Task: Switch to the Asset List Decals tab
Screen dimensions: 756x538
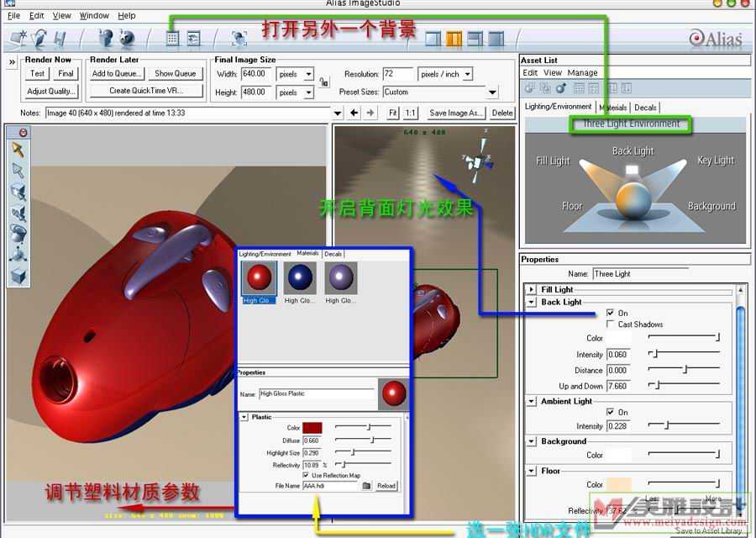Action: (x=645, y=107)
